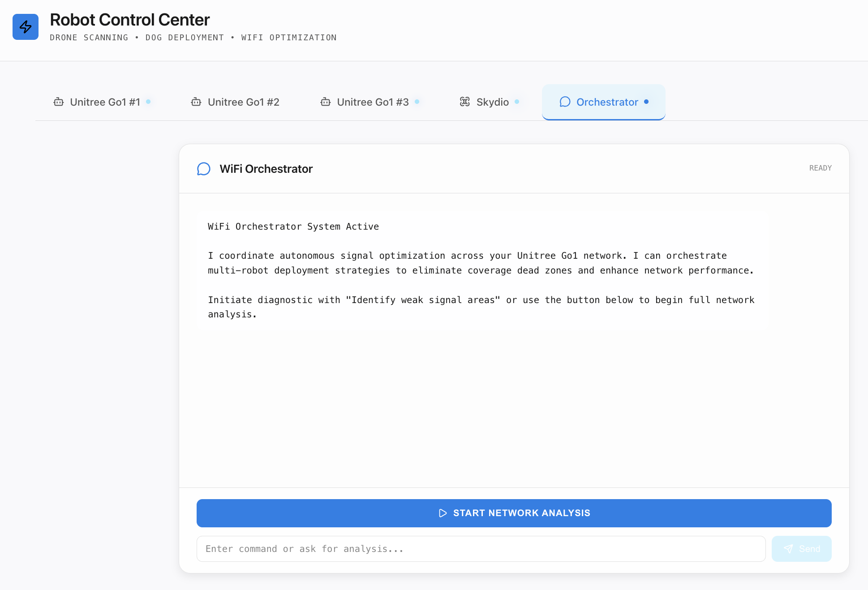Click chat bubble icon beside WiFi Orchestrator heading
The width and height of the screenshot is (868, 590).
[x=204, y=169]
